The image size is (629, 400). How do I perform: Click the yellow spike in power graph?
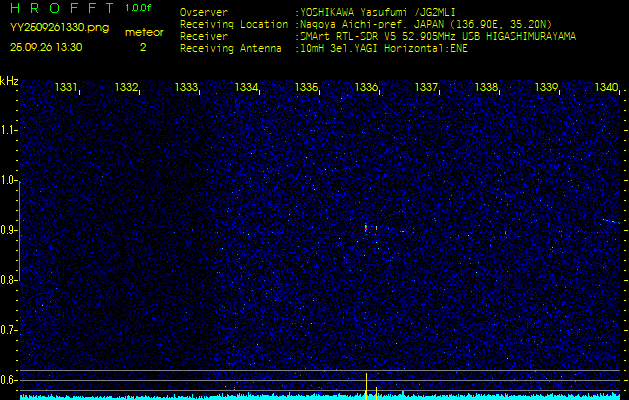367,385
